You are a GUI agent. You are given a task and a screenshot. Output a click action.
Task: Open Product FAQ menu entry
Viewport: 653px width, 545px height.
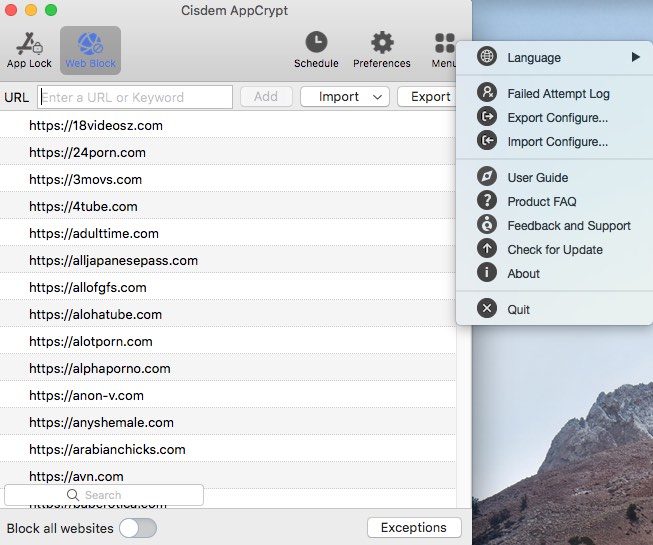click(x=542, y=202)
